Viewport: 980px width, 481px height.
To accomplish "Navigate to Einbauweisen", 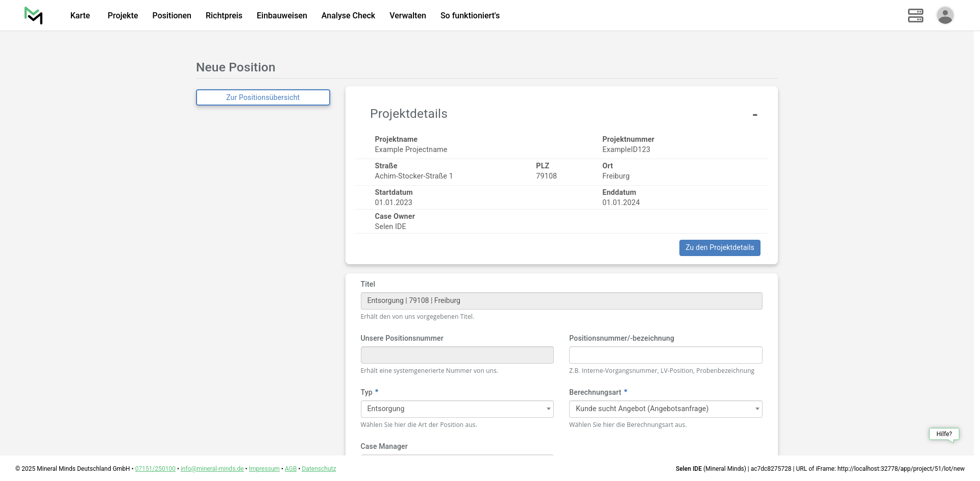I will click(x=282, y=15).
